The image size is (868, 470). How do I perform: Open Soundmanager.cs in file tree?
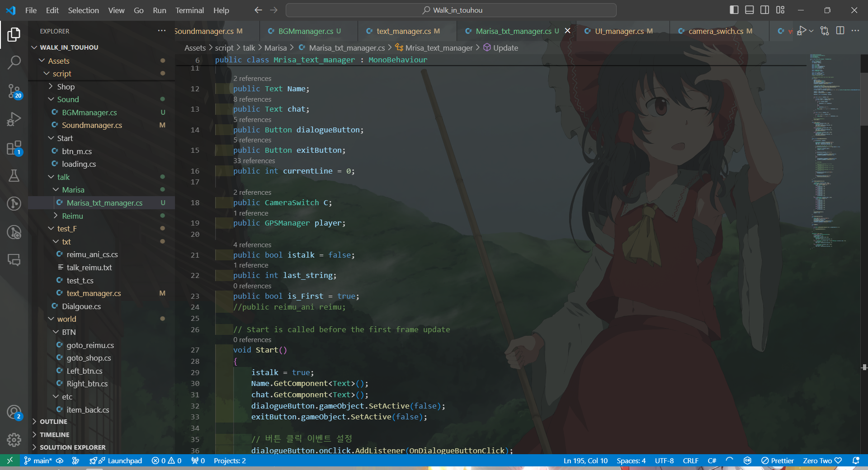(101, 125)
